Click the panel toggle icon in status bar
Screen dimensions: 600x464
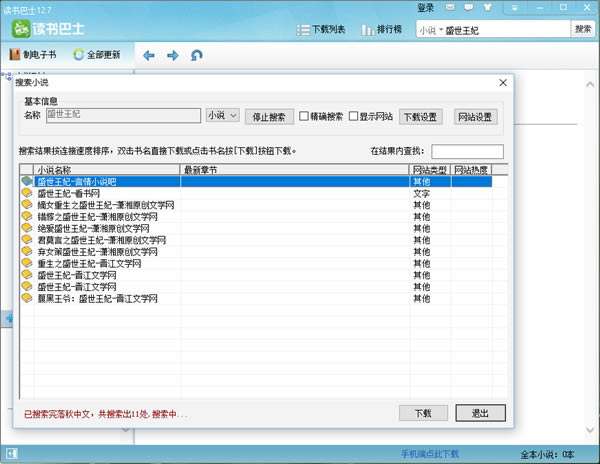12,454
